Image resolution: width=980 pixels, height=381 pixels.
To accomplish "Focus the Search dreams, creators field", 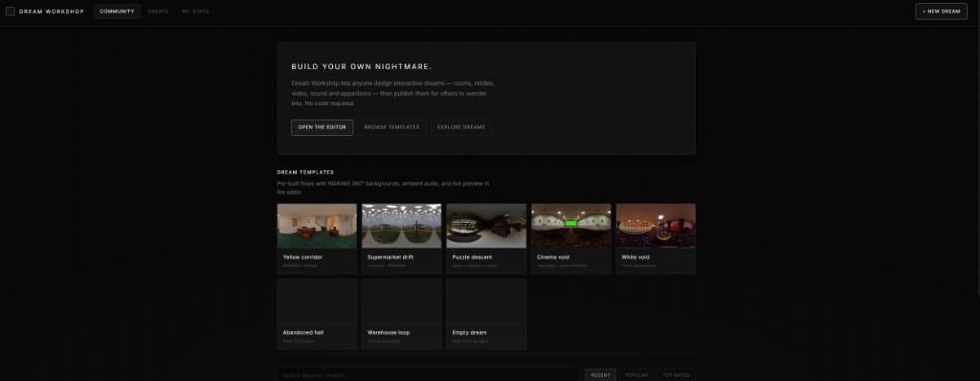I will pyautogui.click(x=428, y=374).
